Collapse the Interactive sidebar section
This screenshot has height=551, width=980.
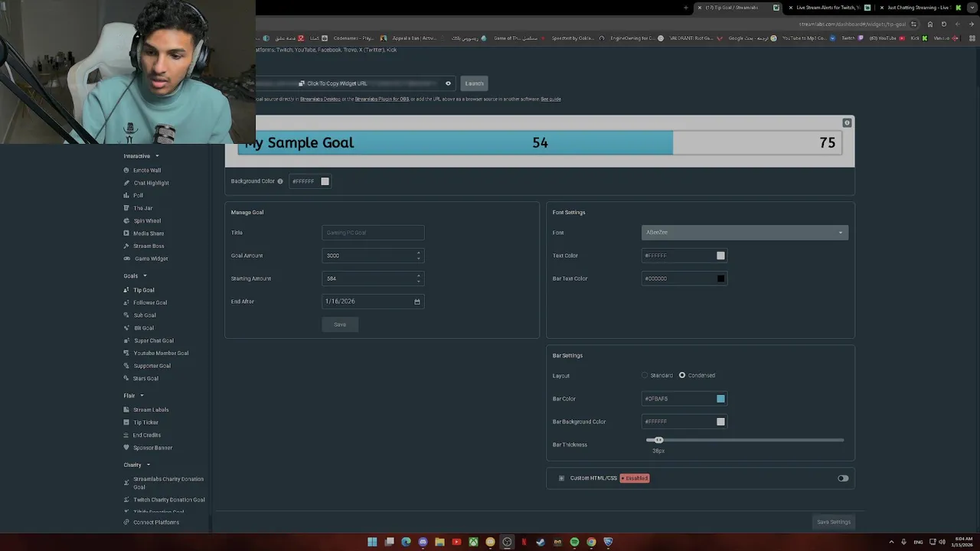tap(157, 156)
